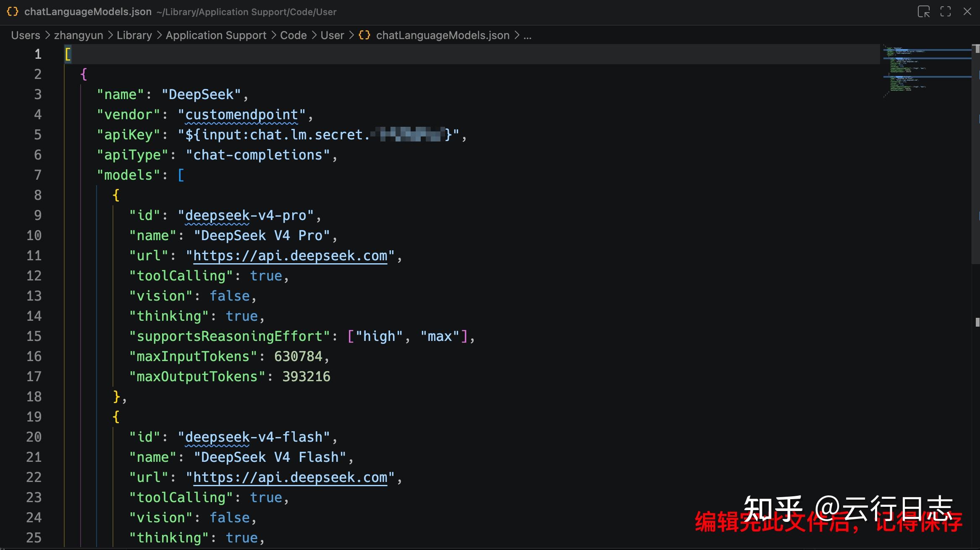The height and width of the screenshot is (550, 980).
Task: Click the "deepseek-v4-pro" id value
Action: [246, 215]
